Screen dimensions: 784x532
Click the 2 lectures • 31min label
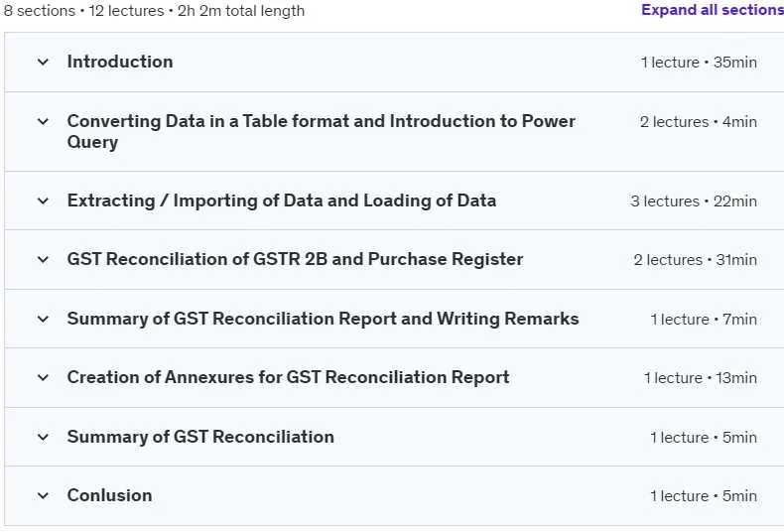[695, 260]
